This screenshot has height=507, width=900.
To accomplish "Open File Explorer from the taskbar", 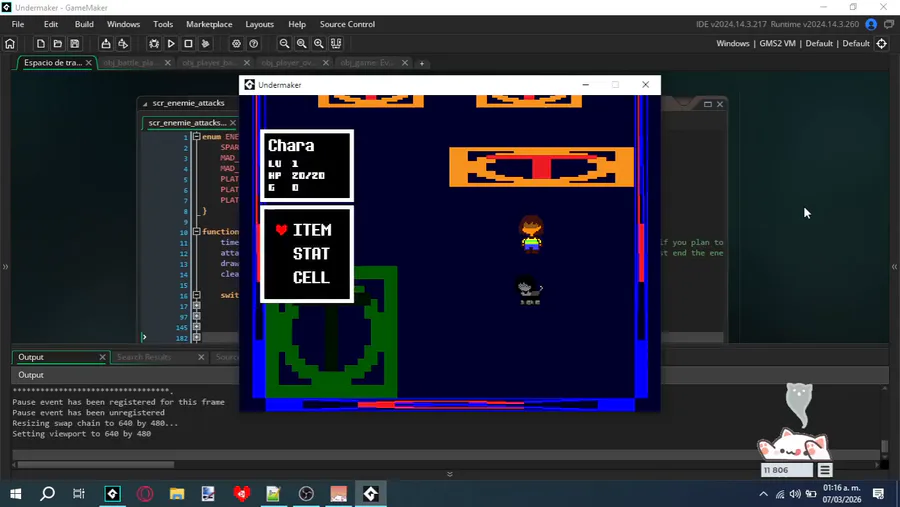I will [177, 494].
